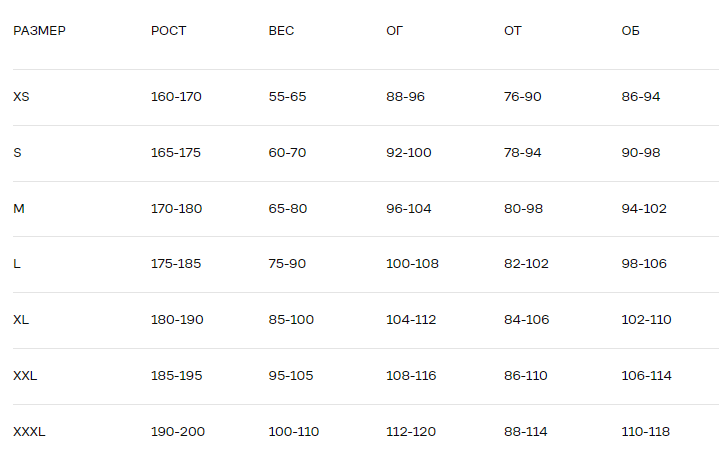The image size is (719, 458).
Task: Click the ОБ column header
Action: coord(630,31)
